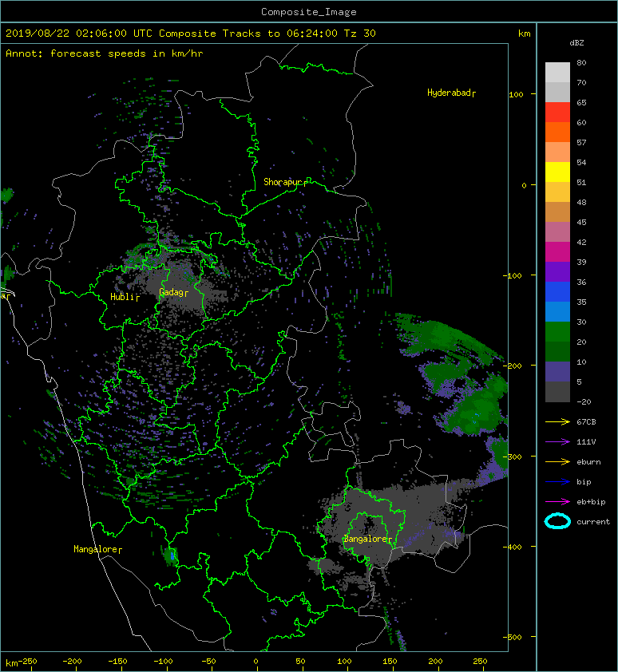Select the light grey 80 dBZ swatch

pos(557,72)
